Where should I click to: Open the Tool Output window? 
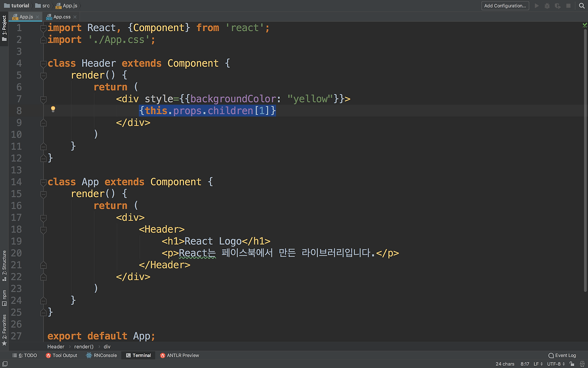pyautogui.click(x=62, y=355)
